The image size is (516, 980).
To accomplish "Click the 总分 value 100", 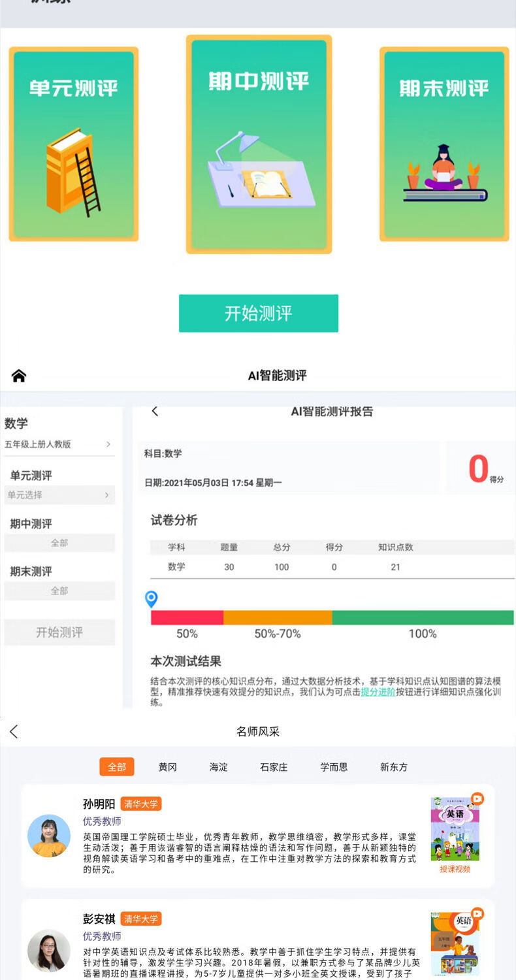I will point(282,567).
